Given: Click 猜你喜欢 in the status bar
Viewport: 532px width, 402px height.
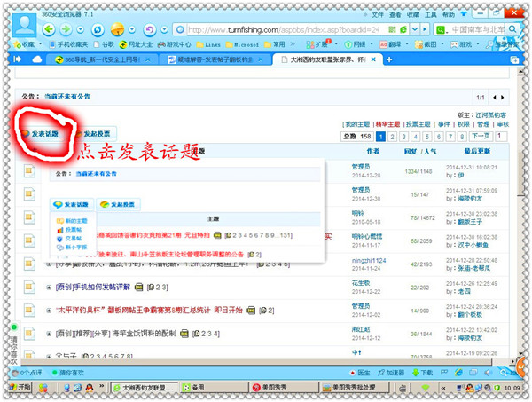Looking at the screenshot, I should tap(68, 373).
